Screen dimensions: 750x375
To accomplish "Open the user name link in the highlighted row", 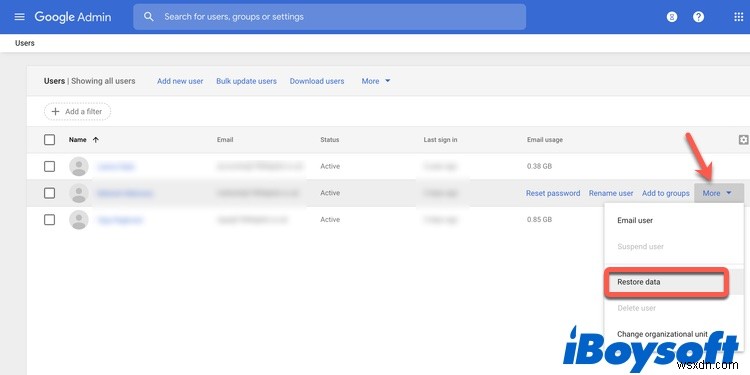I will [x=124, y=193].
